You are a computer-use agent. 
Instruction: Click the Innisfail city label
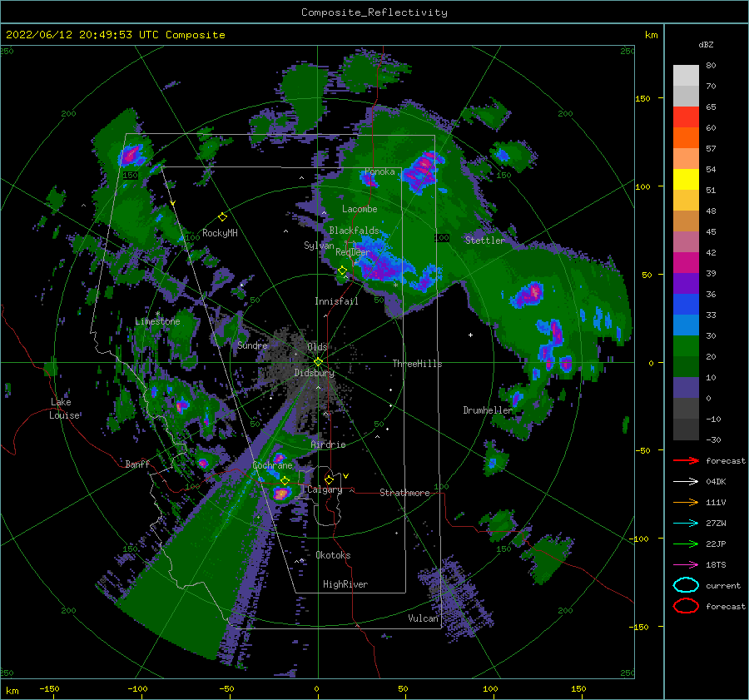(336, 301)
